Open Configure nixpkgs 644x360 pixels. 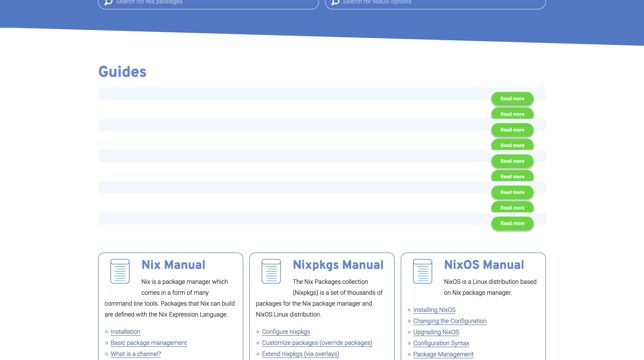pyautogui.click(x=286, y=331)
